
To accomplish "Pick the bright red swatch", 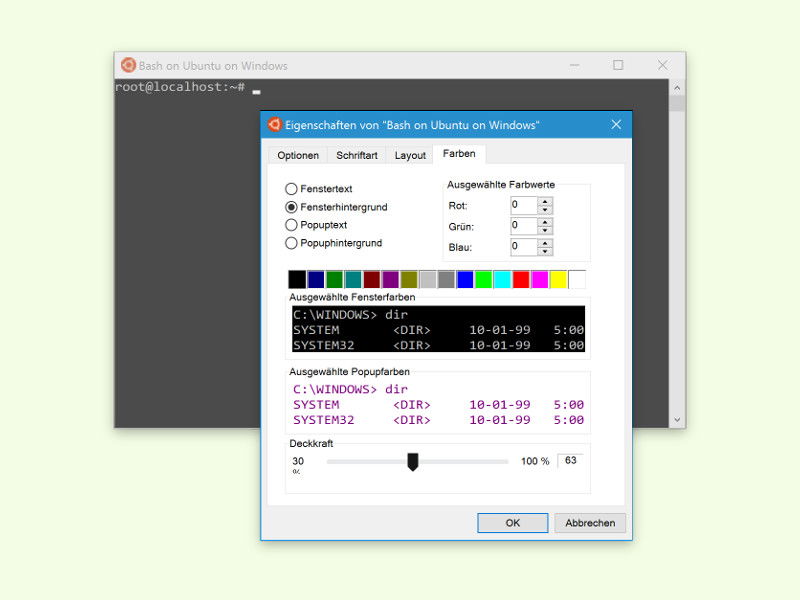I will [x=521, y=280].
